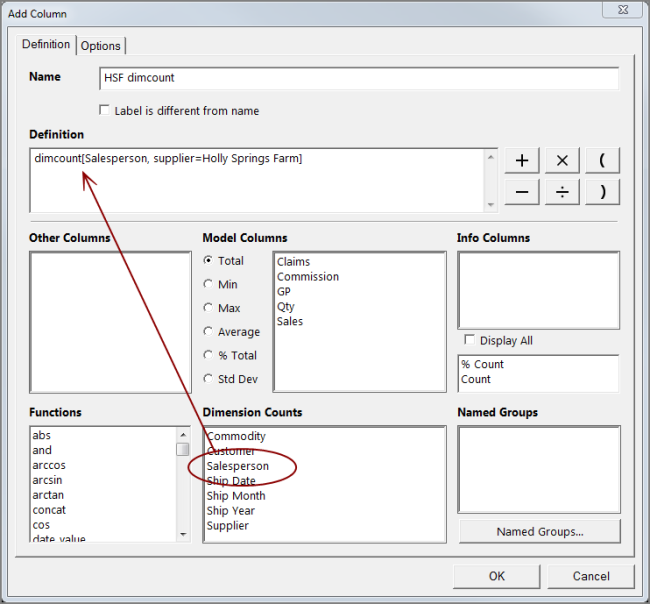650x604 pixels.
Task: Select the arctan function
Action: 48,495
